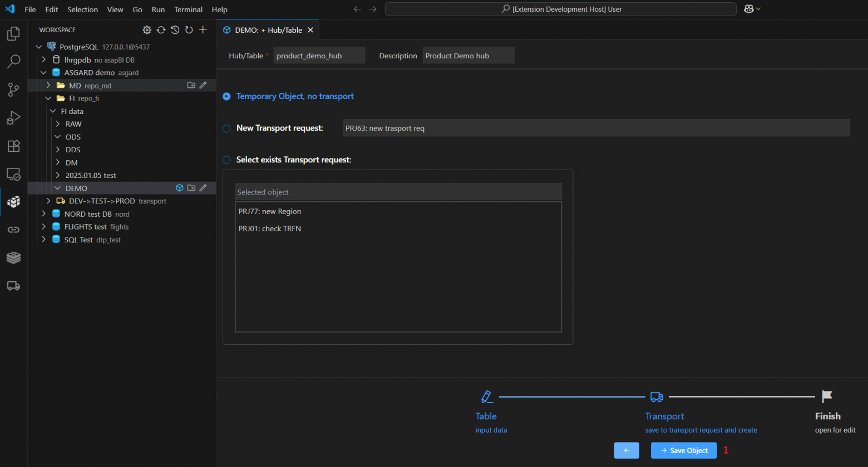
Task: Expand the RAW folder
Action: point(58,124)
